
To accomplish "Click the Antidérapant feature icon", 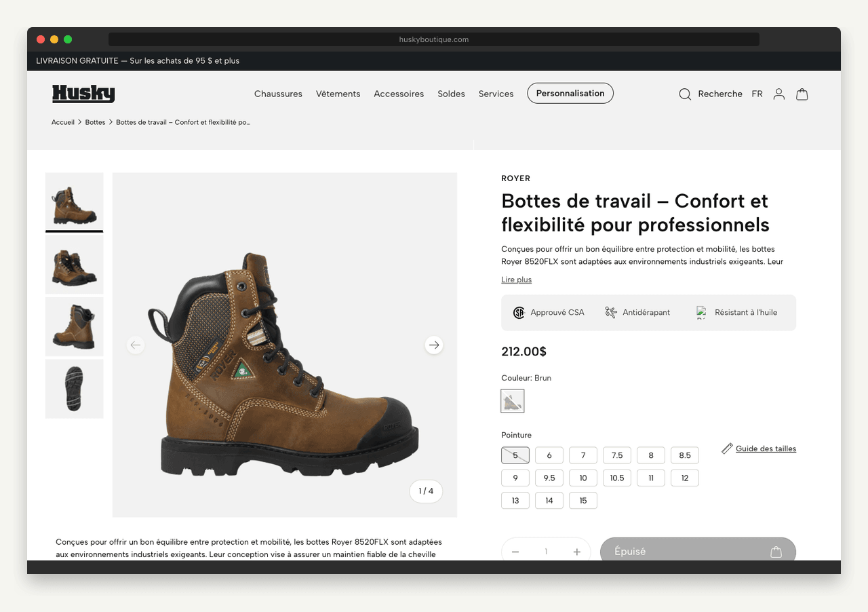I will 611,311.
